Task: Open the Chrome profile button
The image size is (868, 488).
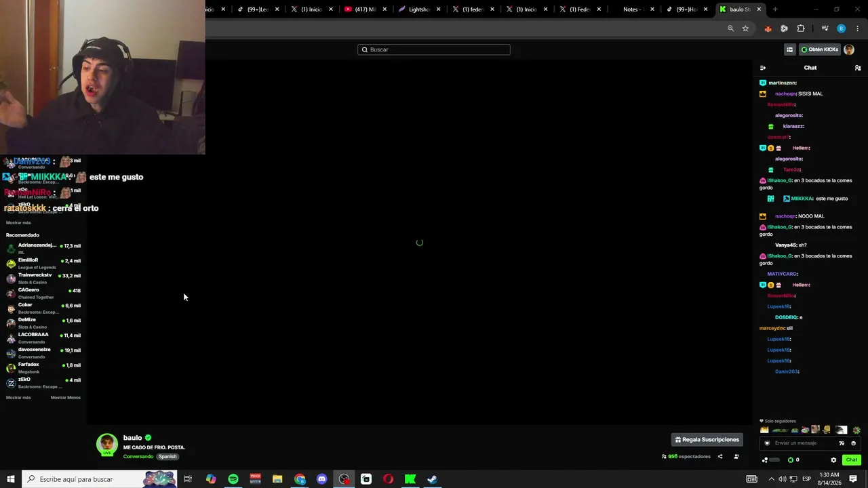Action: 841,28
